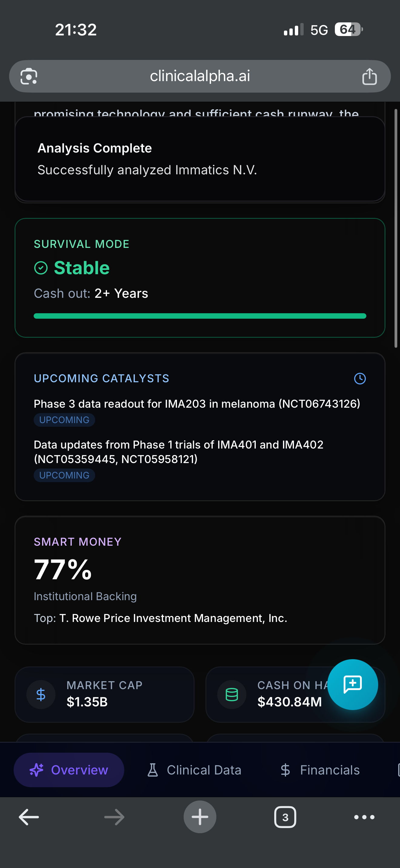Tap the share icon in address bar
400x868 pixels.
369,77
